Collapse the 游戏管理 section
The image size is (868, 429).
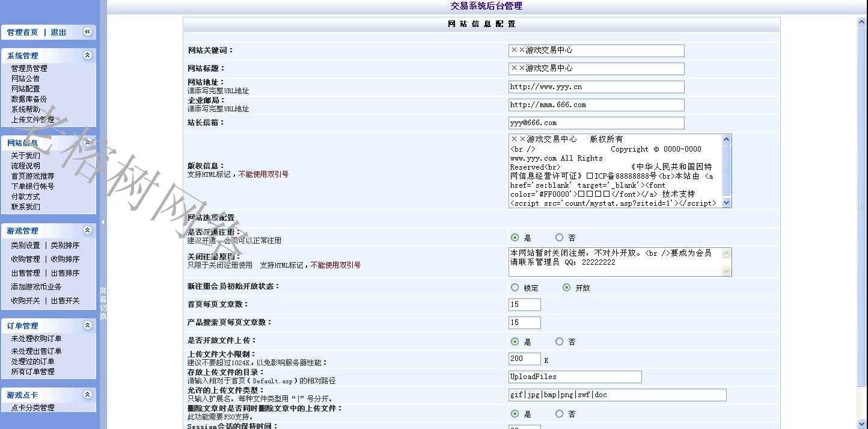click(x=87, y=230)
